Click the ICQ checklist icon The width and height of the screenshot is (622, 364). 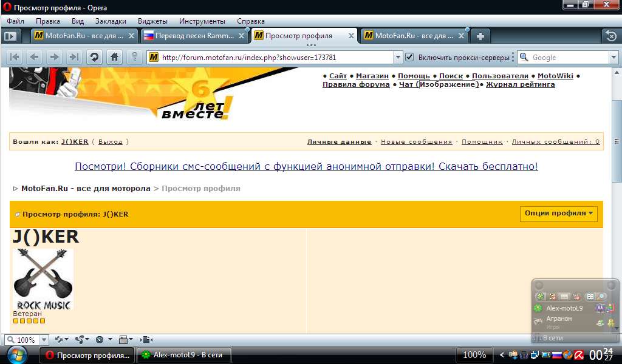tap(590, 296)
